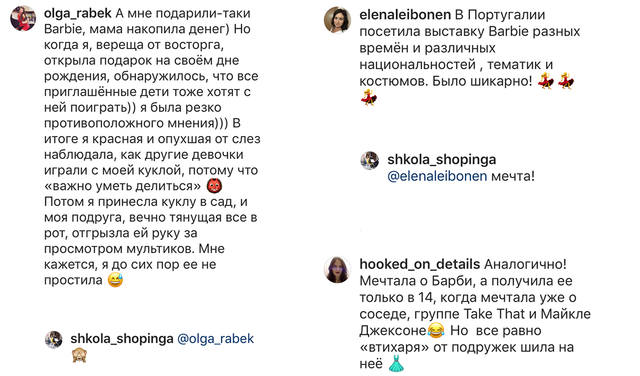Click the olga_rabek username
This screenshot has height=376, width=640.
click(x=78, y=13)
